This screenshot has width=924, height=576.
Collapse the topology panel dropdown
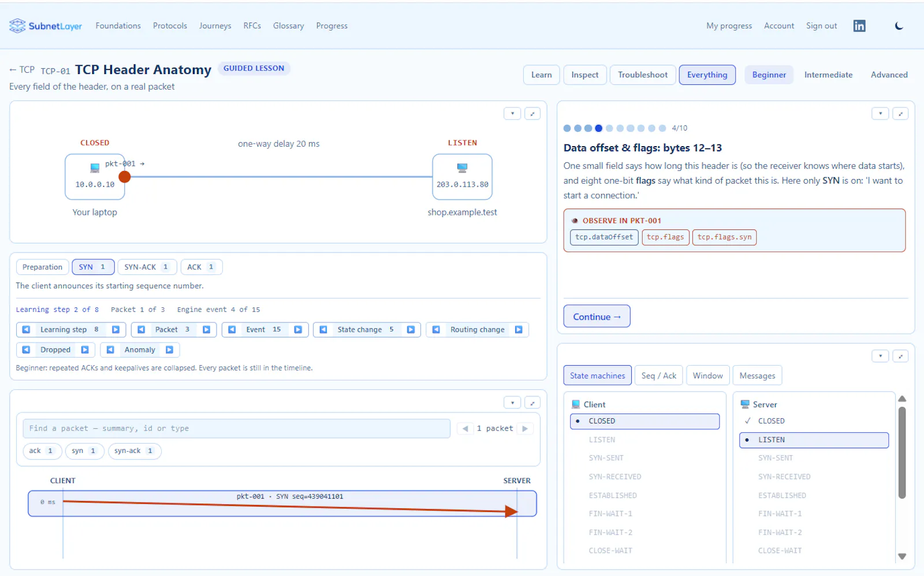512,113
